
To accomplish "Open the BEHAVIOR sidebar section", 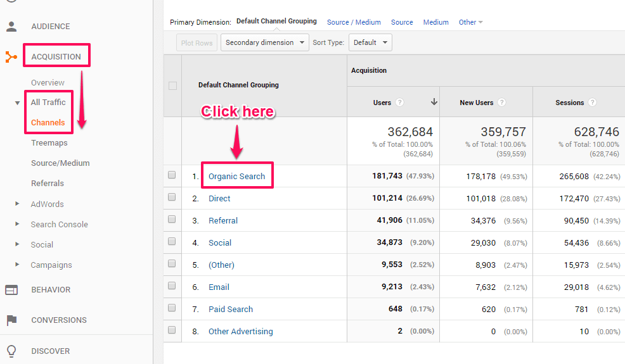I will coord(51,290).
